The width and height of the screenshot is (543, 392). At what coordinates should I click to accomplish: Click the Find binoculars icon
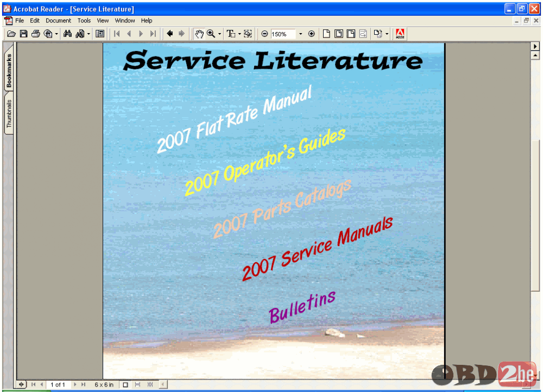pos(67,34)
